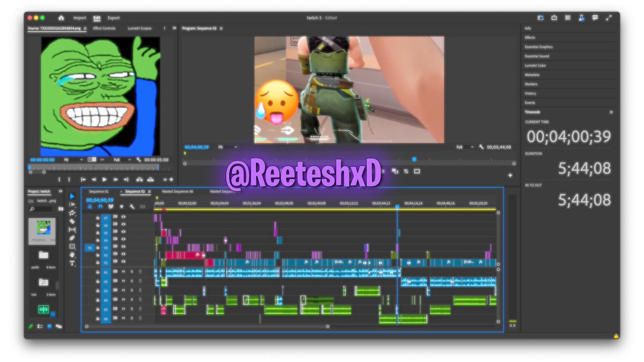Select the Pen tool
Viewport: 644px width, 362px height.
(x=72, y=238)
